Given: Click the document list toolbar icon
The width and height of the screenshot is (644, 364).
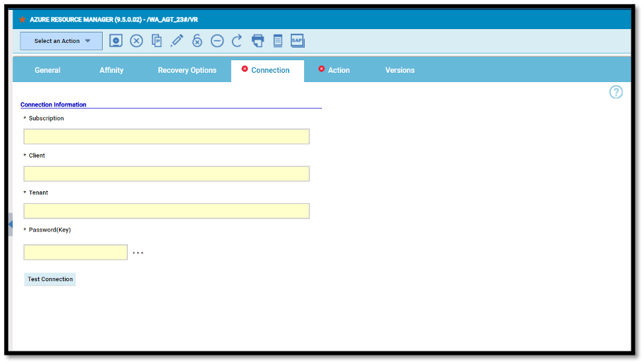Looking at the screenshot, I should (x=278, y=41).
